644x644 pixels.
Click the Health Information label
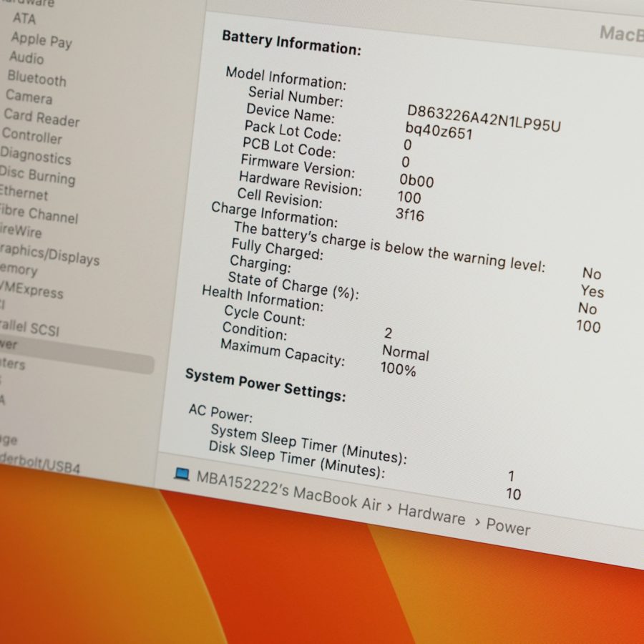point(263,298)
